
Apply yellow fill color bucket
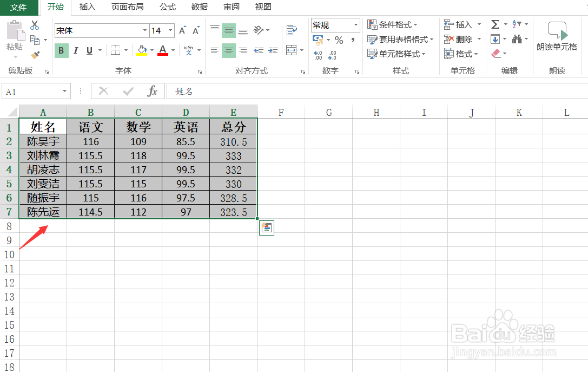(x=142, y=50)
